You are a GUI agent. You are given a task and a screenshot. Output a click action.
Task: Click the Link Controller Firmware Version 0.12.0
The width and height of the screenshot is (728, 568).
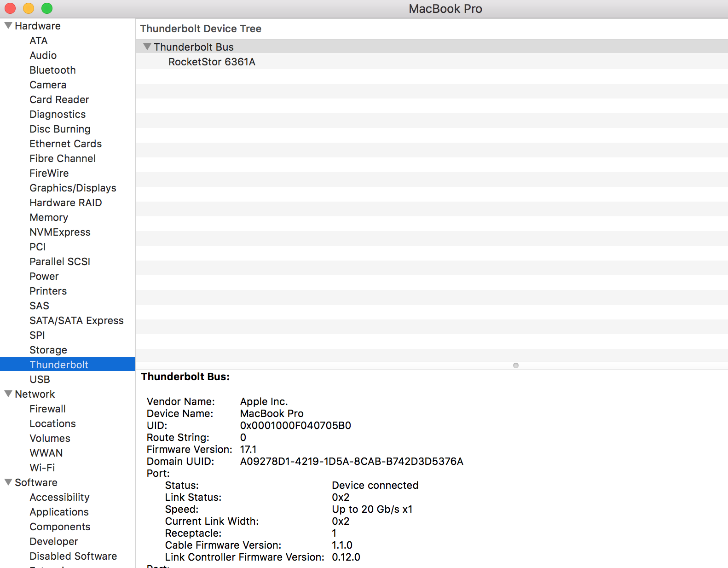pyautogui.click(x=346, y=557)
